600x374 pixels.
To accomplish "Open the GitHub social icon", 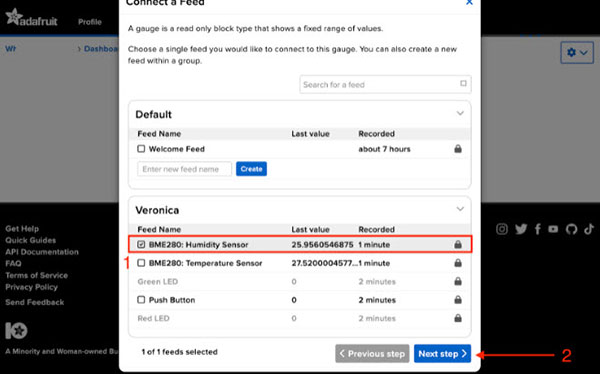I will 571,229.
